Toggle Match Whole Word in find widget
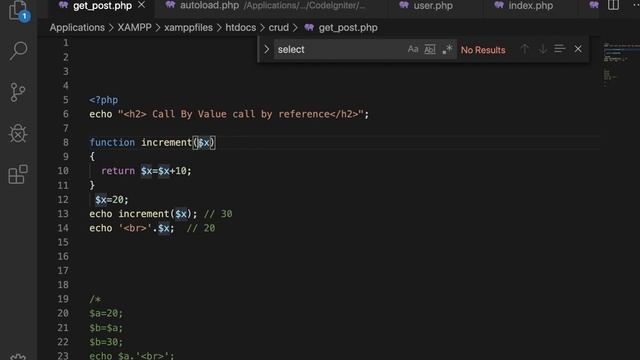Image resolution: width=640 pixels, height=360 pixels. click(x=430, y=49)
